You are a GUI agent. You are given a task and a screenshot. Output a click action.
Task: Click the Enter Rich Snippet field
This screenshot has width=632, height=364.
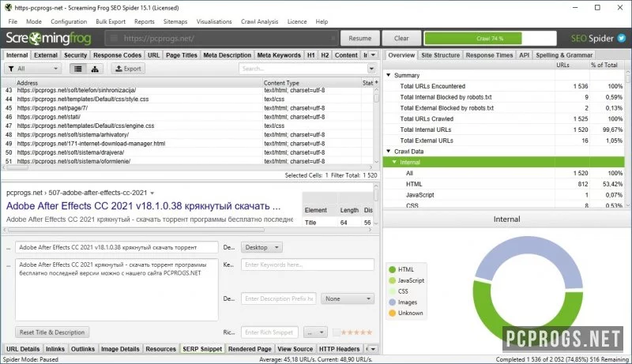(269, 332)
